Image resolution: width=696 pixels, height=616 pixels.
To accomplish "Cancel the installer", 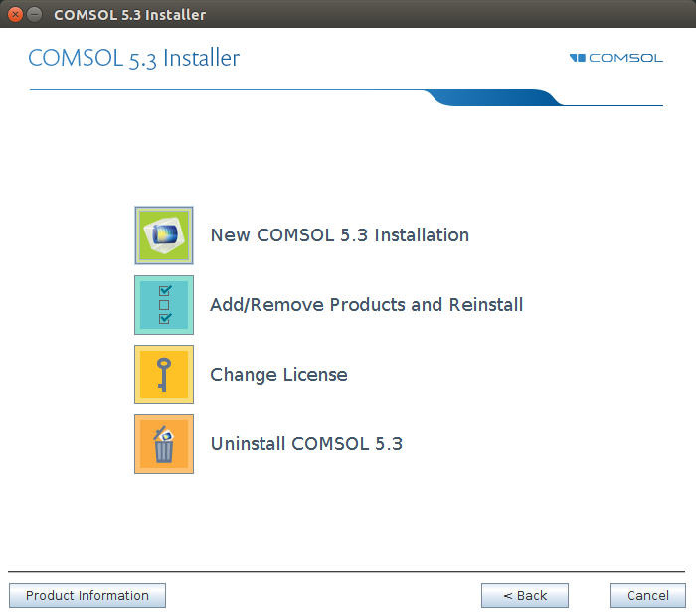I will (x=648, y=596).
